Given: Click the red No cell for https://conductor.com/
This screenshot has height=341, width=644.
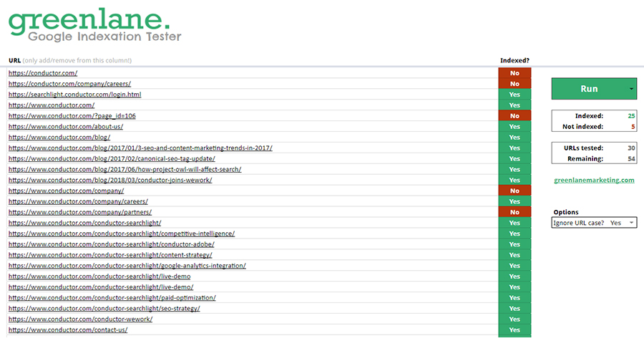Looking at the screenshot, I should point(514,73).
